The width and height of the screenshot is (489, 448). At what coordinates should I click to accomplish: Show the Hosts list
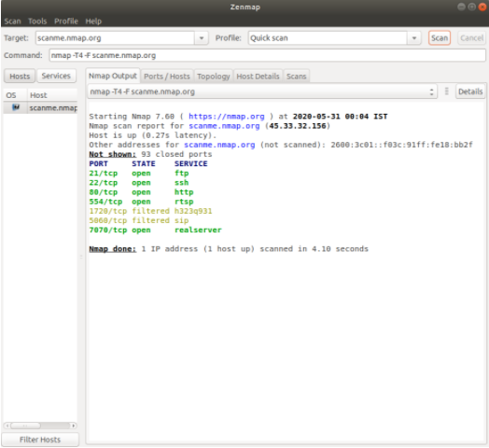tap(20, 77)
